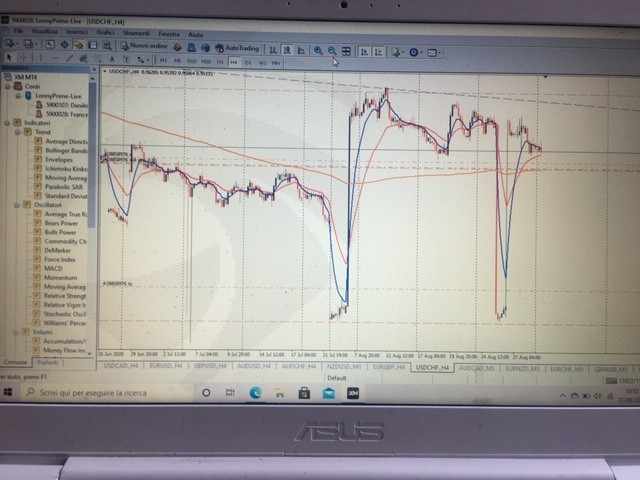Zoom out on the chart

coord(332,51)
